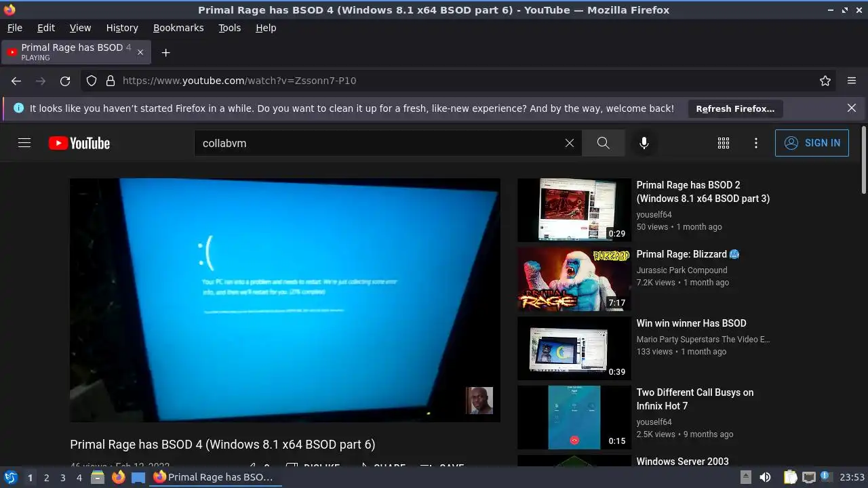Open the View menu
Viewport: 868px width, 488px height.
(x=80, y=28)
